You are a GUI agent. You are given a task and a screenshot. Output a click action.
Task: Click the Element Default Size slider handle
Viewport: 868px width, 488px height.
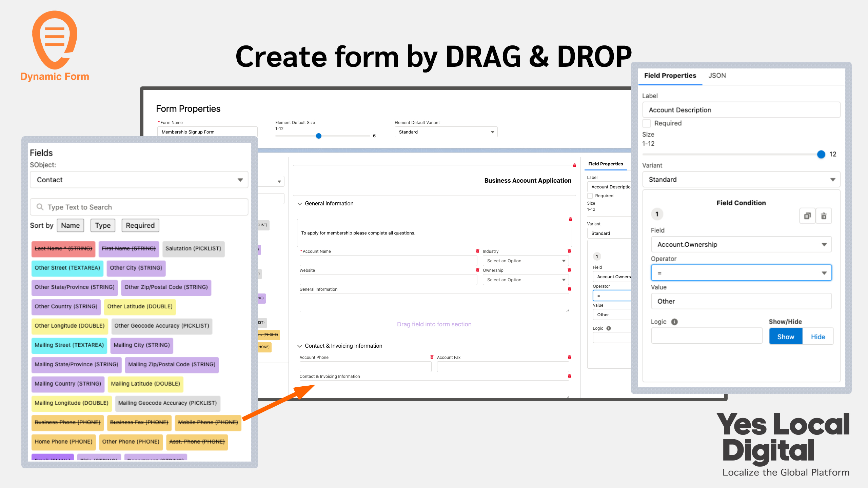(x=318, y=136)
